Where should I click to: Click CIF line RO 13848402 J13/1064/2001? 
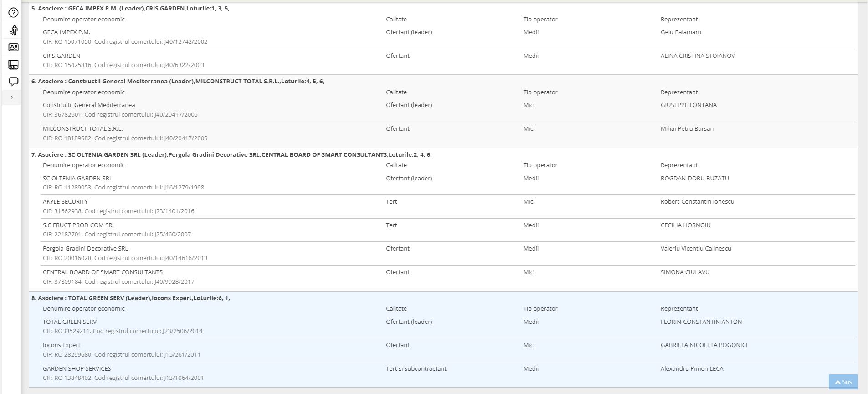123,378
